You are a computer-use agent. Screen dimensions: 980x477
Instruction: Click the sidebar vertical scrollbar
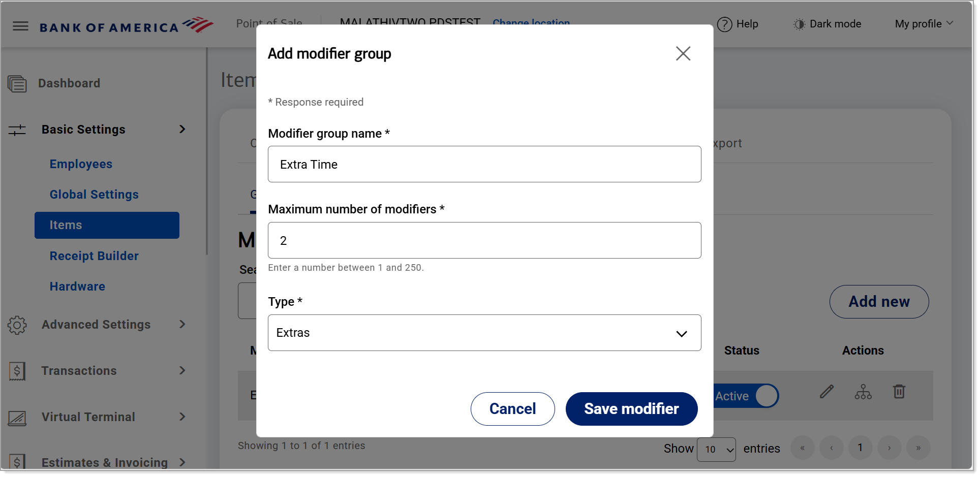[207, 152]
